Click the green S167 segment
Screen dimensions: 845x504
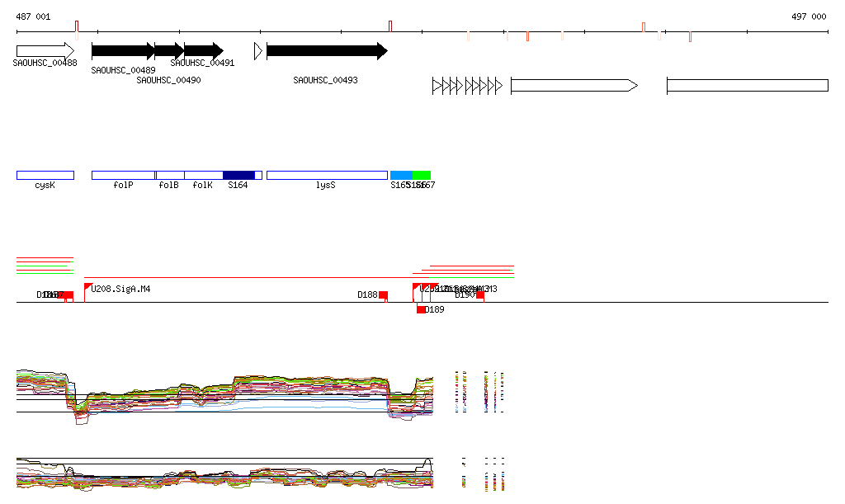coord(422,175)
